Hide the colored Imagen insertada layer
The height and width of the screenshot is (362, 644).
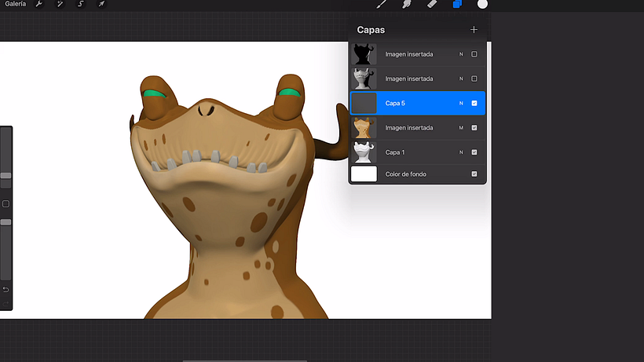[x=474, y=128]
